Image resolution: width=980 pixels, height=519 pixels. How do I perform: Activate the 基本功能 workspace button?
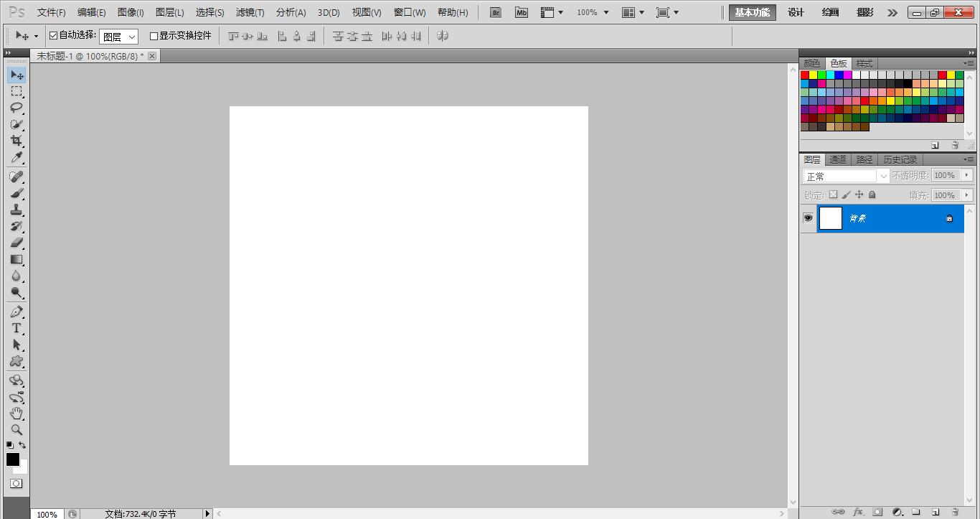[x=752, y=12]
